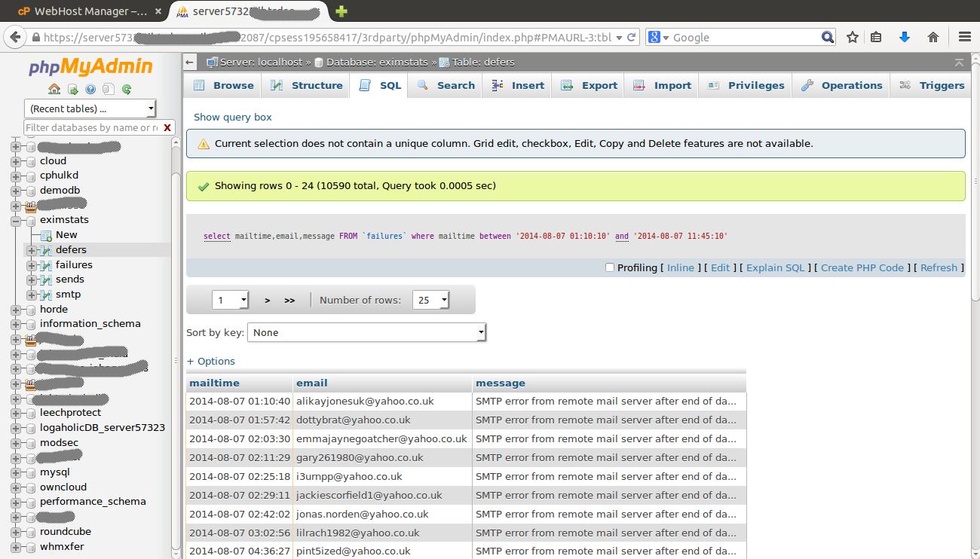The height and width of the screenshot is (559, 980).
Task: Open the Operations tab
Action: 841,85
